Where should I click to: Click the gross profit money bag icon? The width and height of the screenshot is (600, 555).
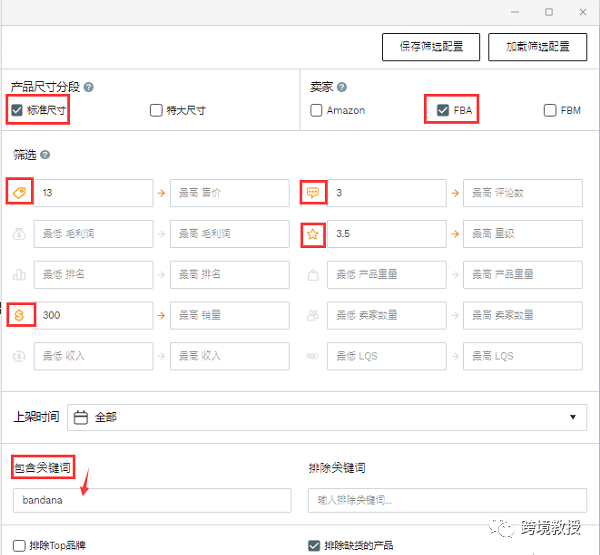pos(19,233)
